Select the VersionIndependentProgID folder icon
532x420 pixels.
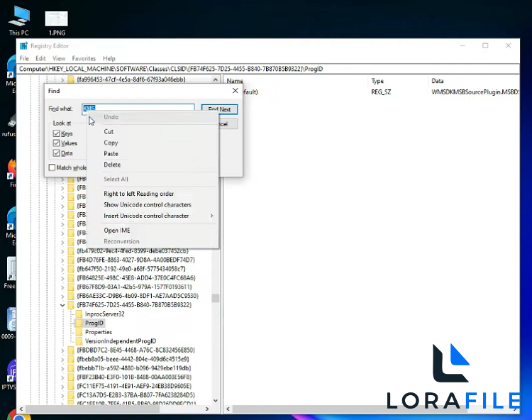[x=79, y=341]
